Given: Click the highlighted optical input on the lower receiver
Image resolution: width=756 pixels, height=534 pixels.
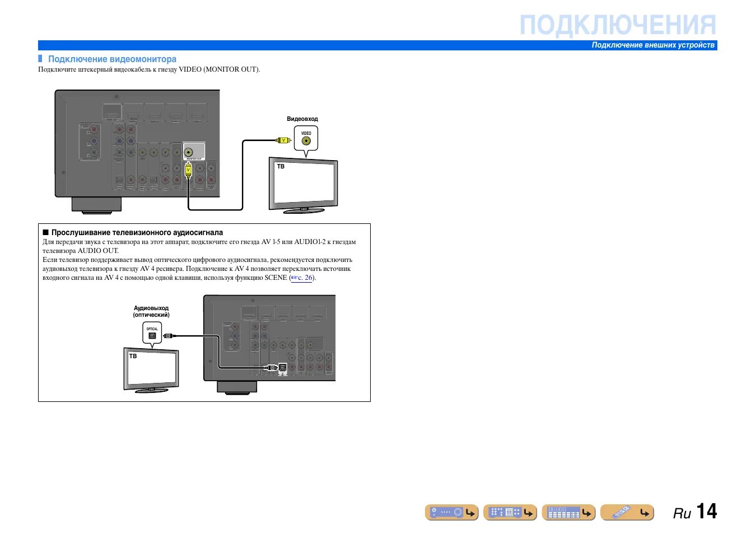Looking at the screenshot, I should [x=282, y=368].
